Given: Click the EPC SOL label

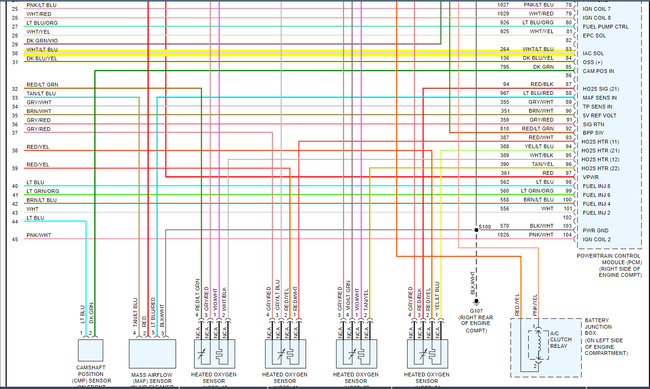Looking at the screenshot, I should click(594, 36).
